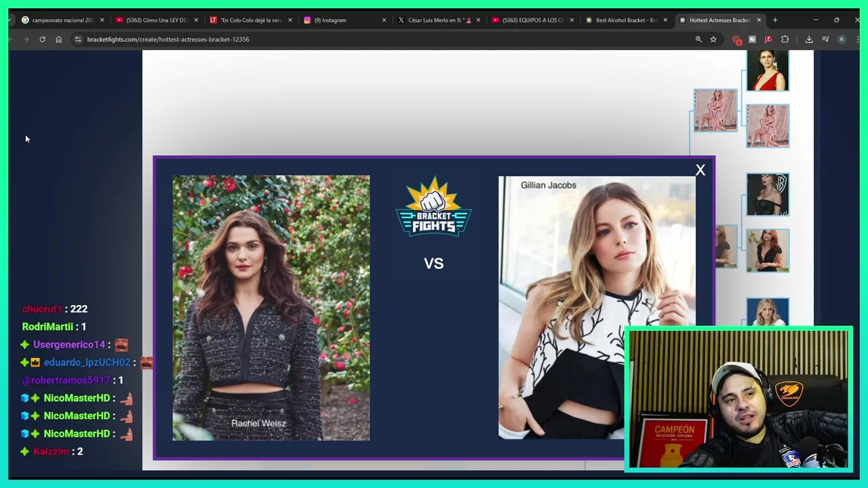Click chat user eduardo_lpzUCH02

(x=87, y=363)
